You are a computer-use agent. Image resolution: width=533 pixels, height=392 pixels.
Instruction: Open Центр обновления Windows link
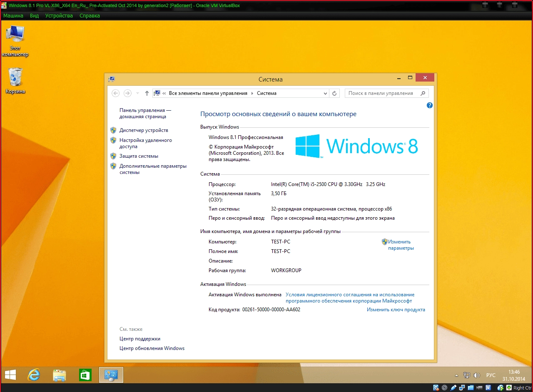click(152, 348)
